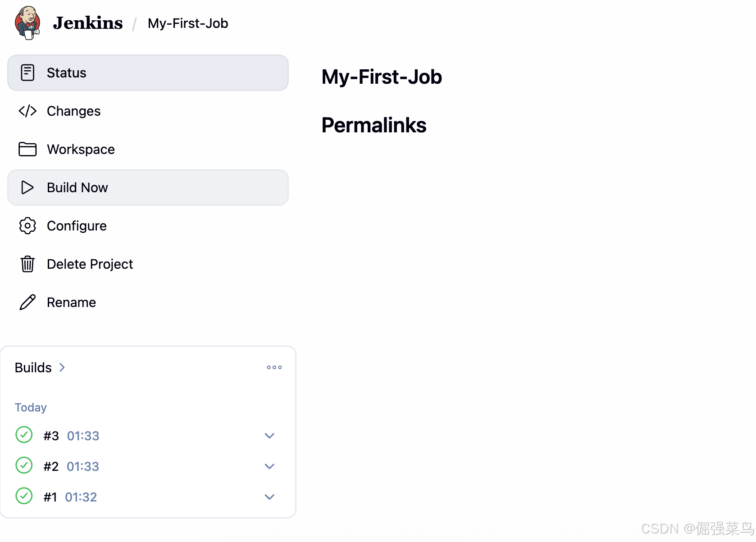Click the Status document icon
This screenshot has height=542, width=756.
27,72
